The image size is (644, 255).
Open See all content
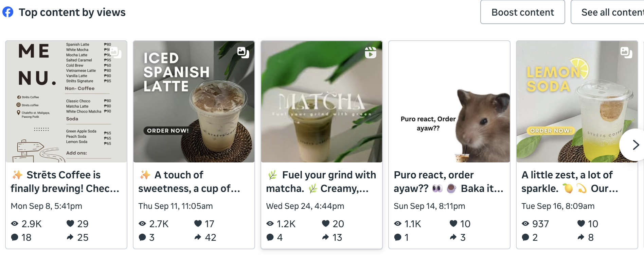[607, 12]
